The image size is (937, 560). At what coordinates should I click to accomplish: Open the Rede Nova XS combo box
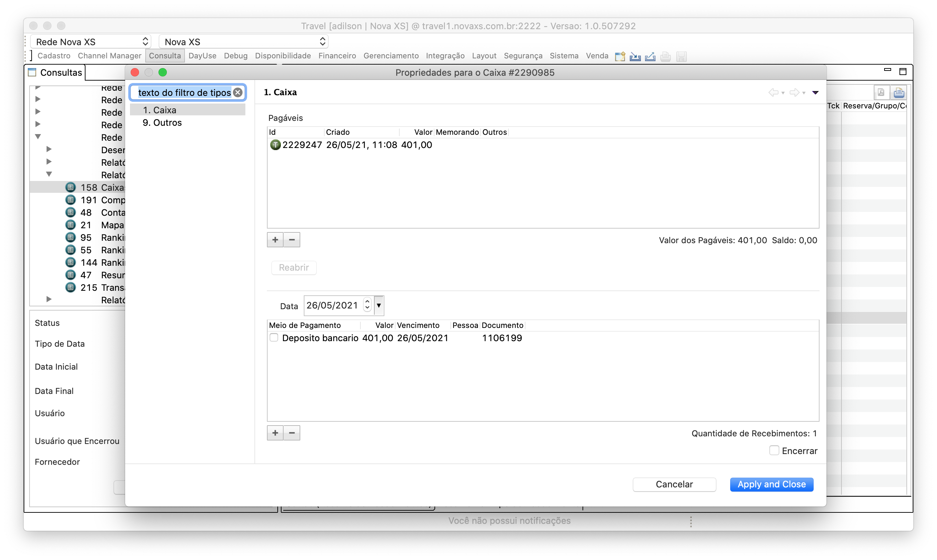point(91,41)
